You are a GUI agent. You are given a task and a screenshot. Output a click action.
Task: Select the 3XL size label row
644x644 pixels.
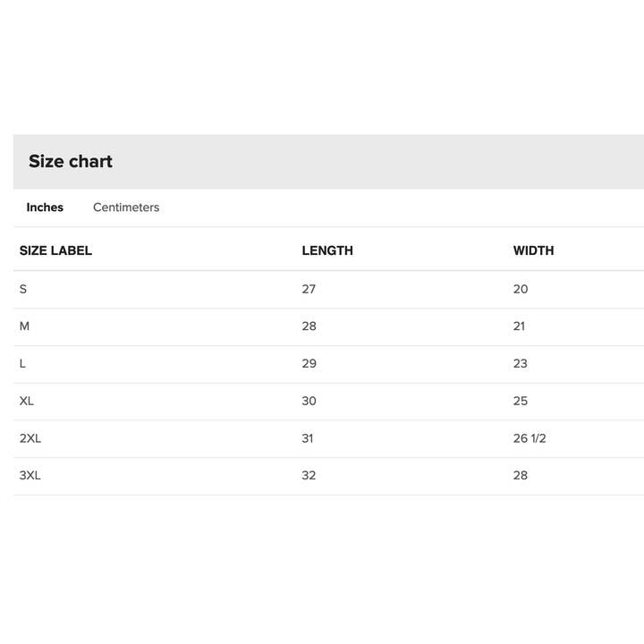click(30, 475)
